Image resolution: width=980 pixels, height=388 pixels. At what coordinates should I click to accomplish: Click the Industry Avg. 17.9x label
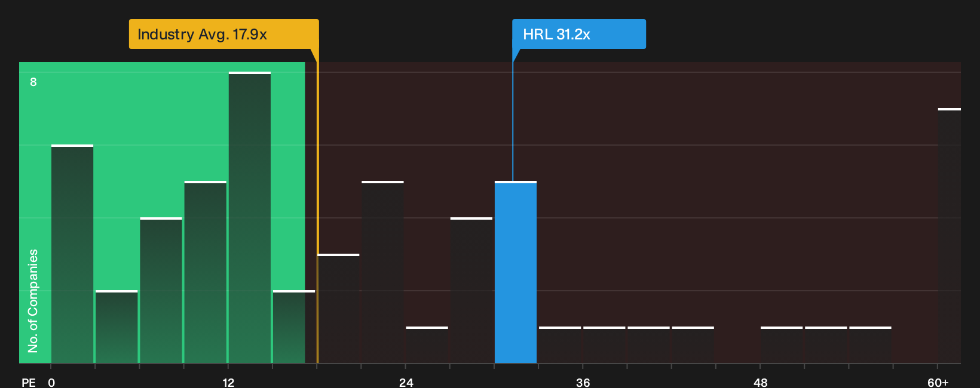point(223,34)
